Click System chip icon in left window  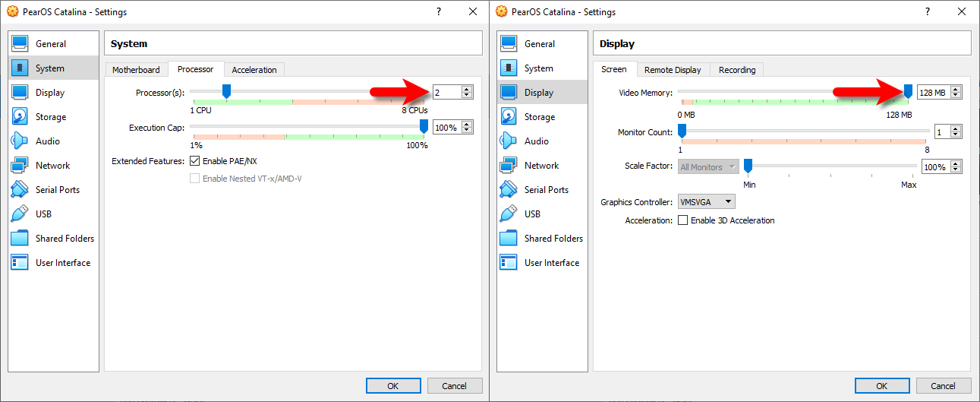click(x=20, y=68)
